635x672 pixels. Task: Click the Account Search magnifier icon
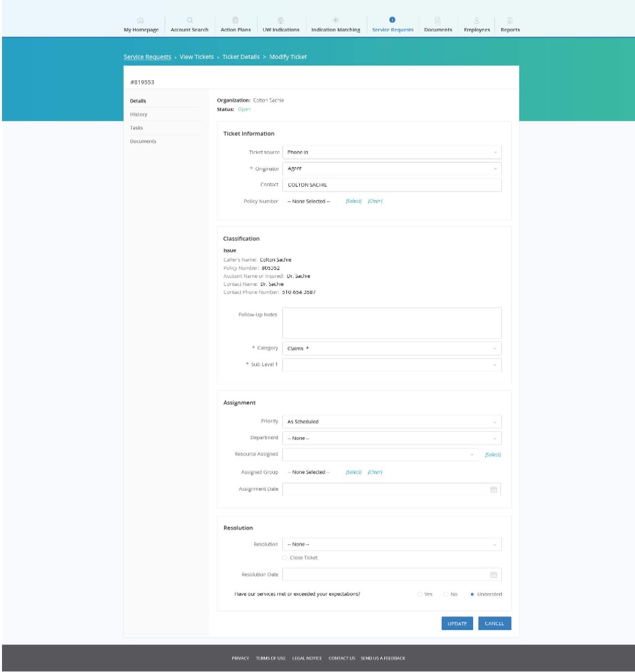coord(190,20)
